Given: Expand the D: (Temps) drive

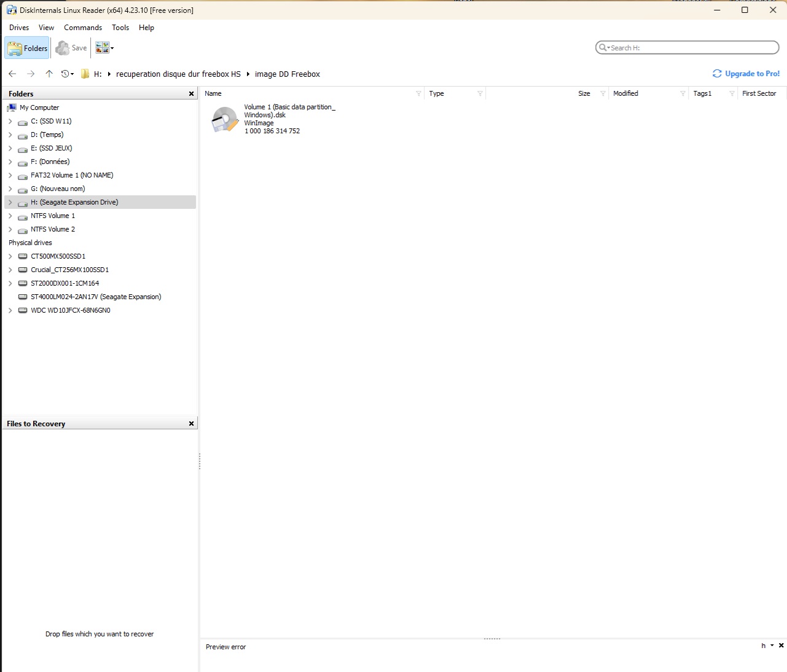Looking at the screenshot, I should click(10, 135).
